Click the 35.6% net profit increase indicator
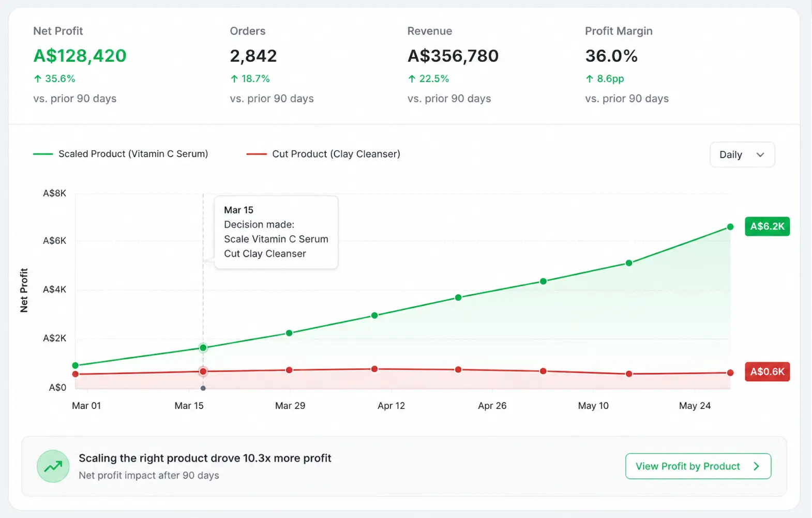Viewport: 812px width, 518px height. [x=54, y=79]
